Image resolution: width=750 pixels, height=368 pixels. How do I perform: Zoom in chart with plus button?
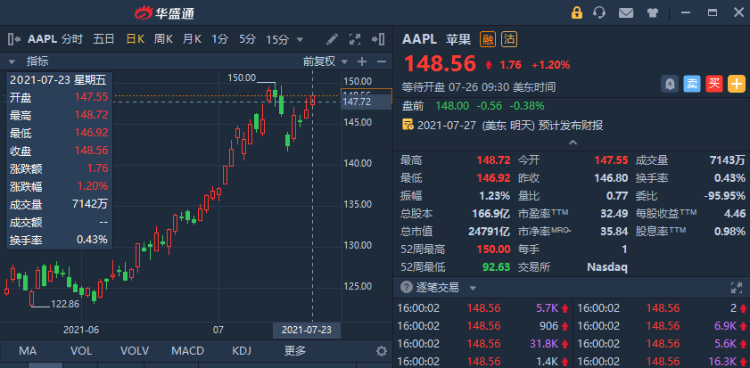pyautogui.click(x=362, y=61)
